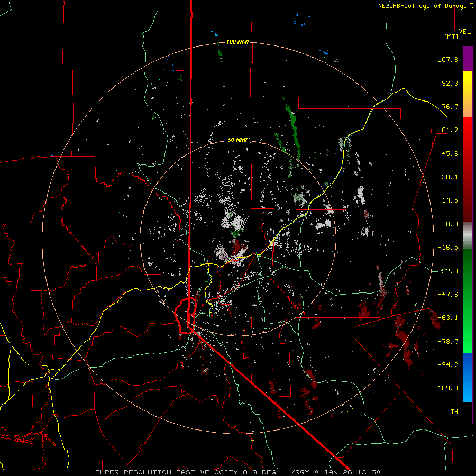Click the 107.8 velocity scale value

click(x=448, y=59)
